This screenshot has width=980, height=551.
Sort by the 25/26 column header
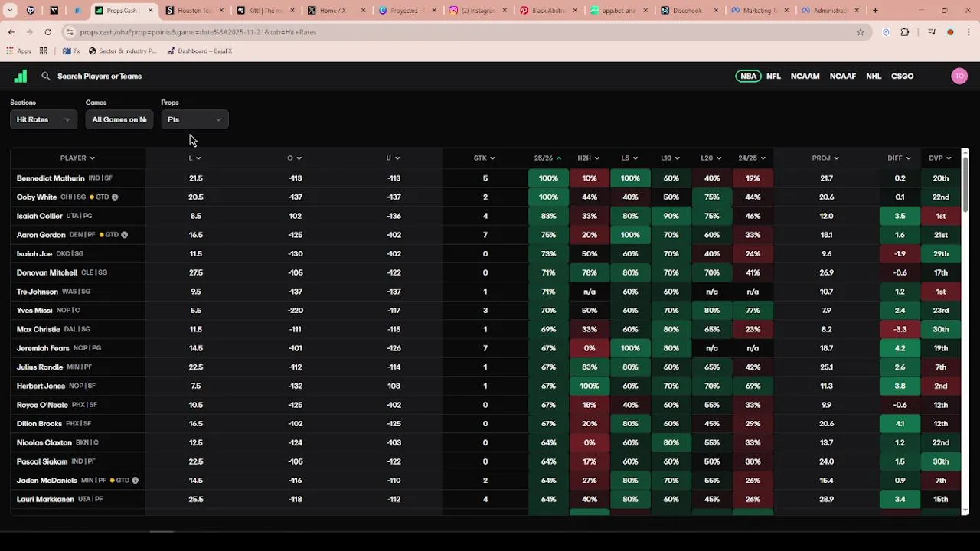click(547, 158)
